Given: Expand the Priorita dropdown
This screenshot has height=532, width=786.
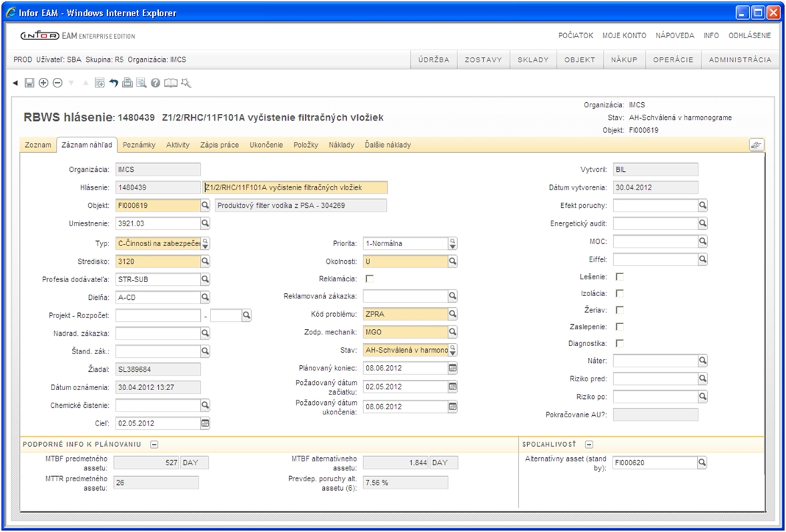Looking at the screenshot, I should coord(453,243).
